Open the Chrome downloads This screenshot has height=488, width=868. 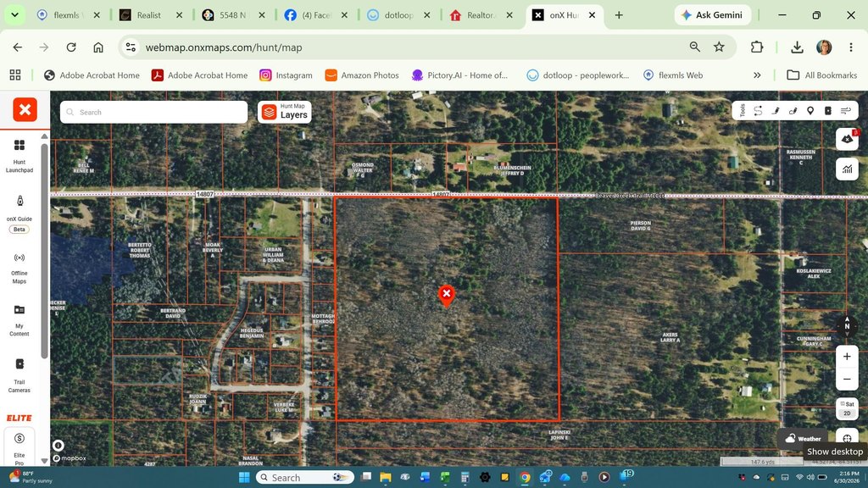point(797,47)
